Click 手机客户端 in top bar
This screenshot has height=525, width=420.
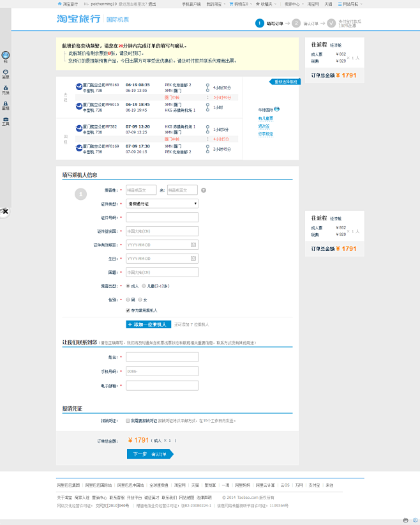coord(191,4)
